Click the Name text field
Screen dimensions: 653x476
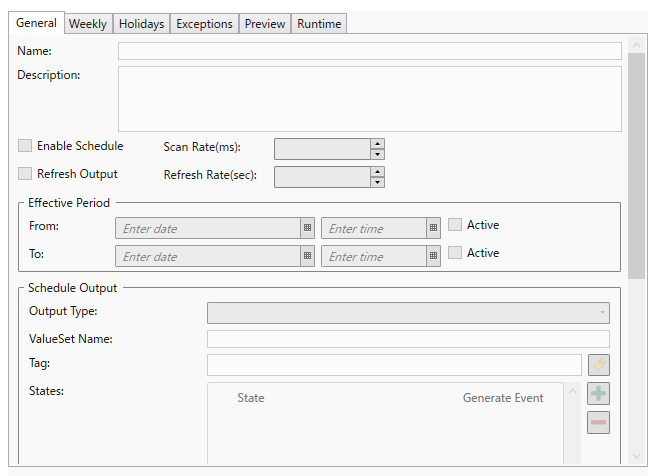[x=369, y=51]
